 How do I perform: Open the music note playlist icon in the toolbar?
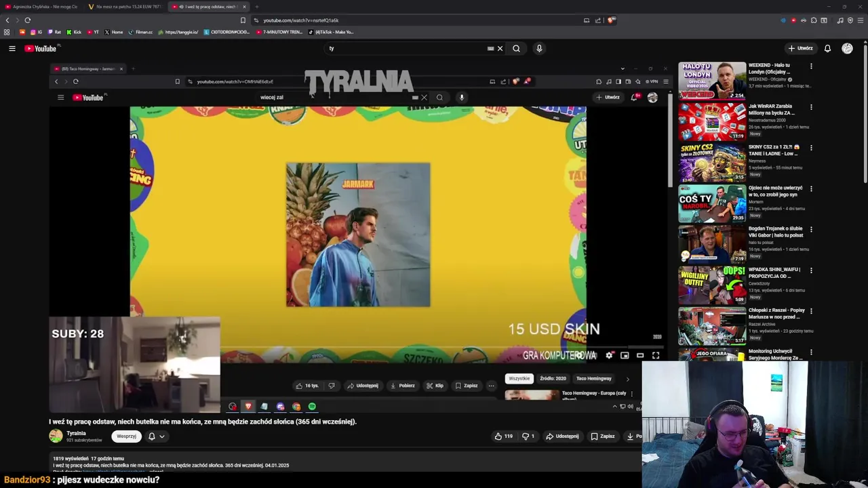pyautogui.click(x=840, y=20)
